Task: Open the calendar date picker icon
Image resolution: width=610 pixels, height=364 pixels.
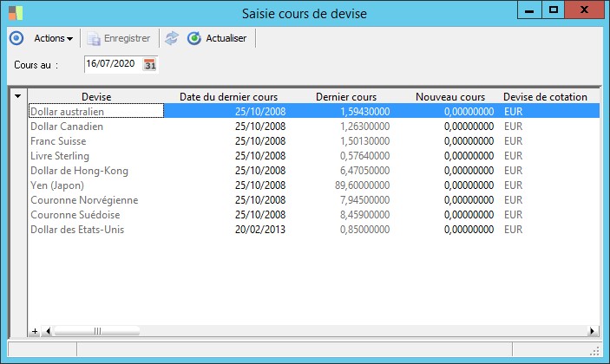Action: [149, 64]
